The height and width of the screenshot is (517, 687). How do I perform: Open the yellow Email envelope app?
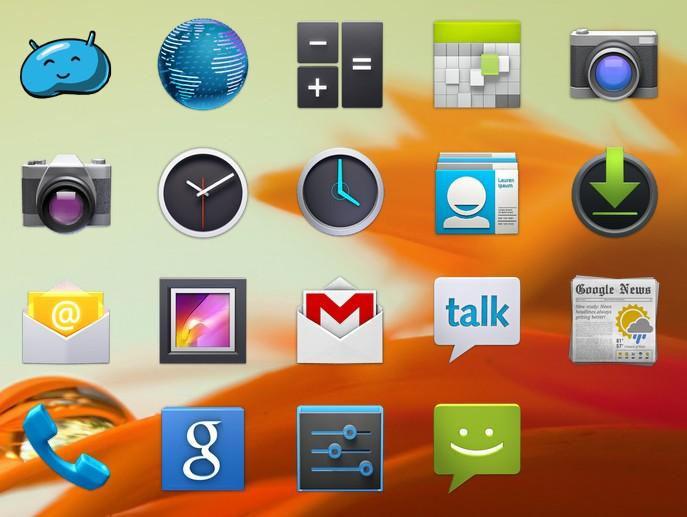tap(66, 322)
